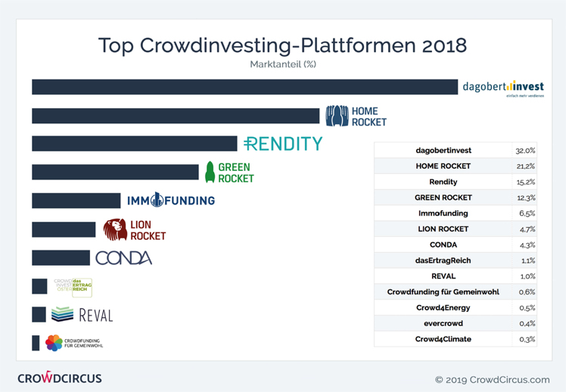Click the 32,0% value in the table
The width and height of the screenshot is (566, 392).
(525, 151)
